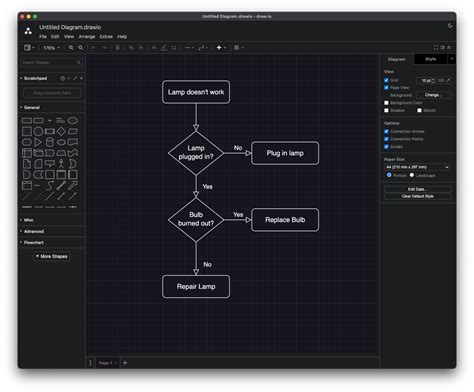This screenshot has height=392, width=474.
Task: Switch to the Style tab
Action: click(430, 59)
